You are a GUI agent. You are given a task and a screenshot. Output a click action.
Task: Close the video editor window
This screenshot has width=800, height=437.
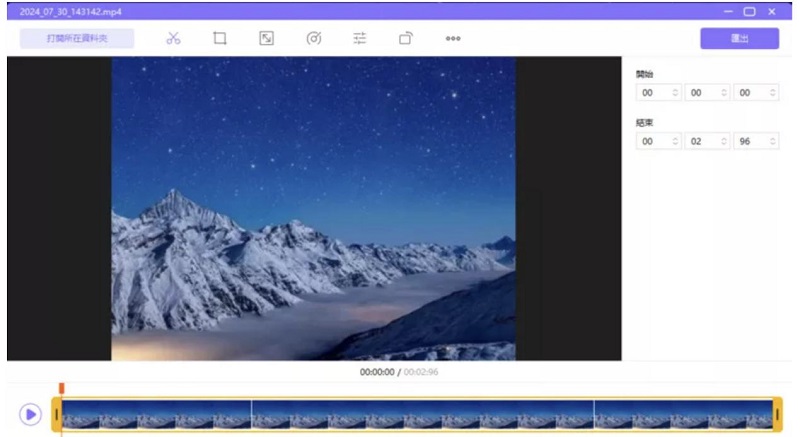(x=771, y=11)
